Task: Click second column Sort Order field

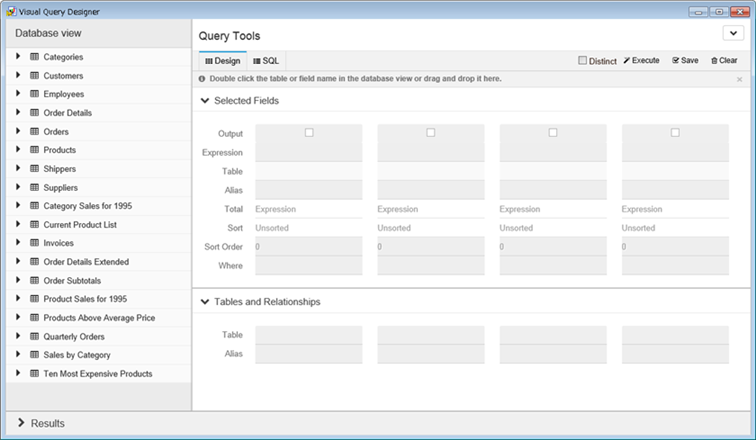Action: 431,247
